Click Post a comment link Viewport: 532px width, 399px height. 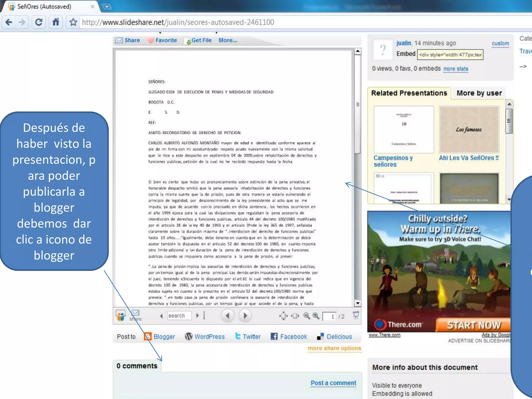(333, 383)
